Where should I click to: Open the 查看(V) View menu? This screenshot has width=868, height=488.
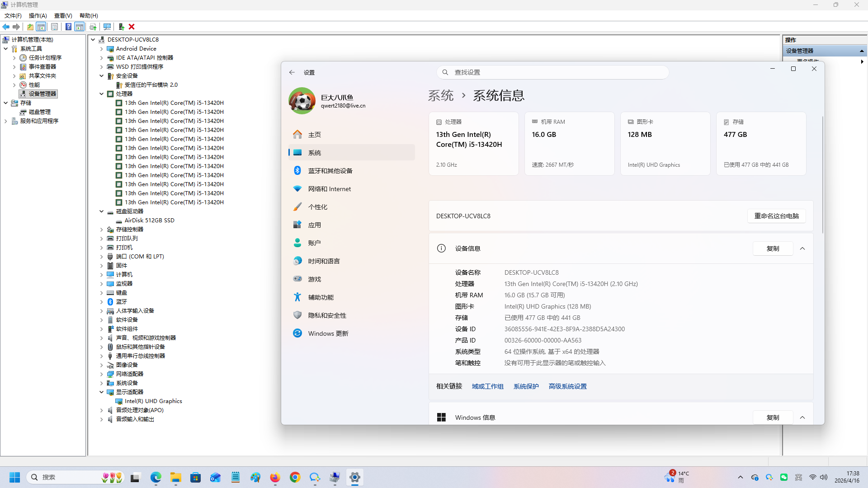(63, 16)
